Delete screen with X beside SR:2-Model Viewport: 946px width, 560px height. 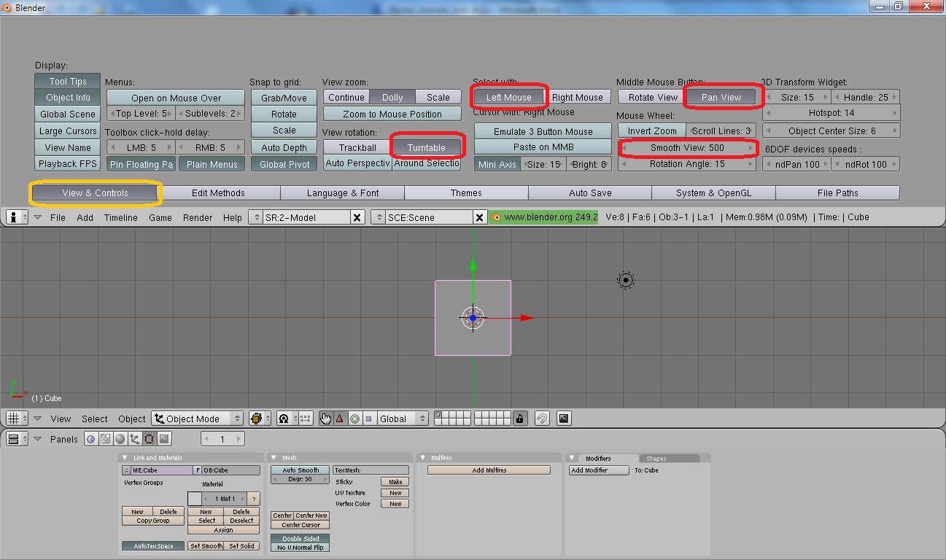point(357,217)
